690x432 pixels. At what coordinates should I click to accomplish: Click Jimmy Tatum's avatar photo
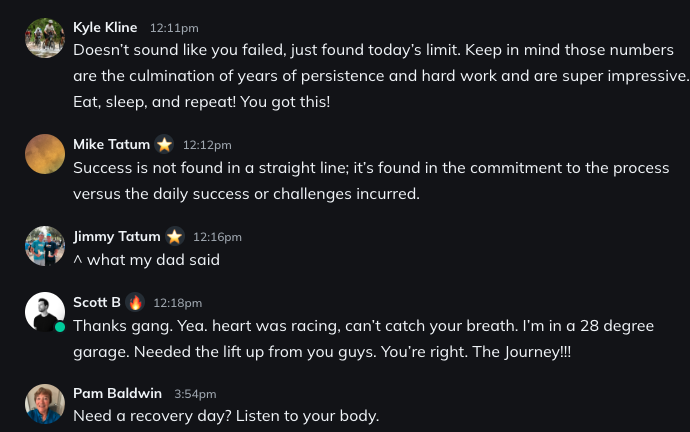click(x=45, y=246)
